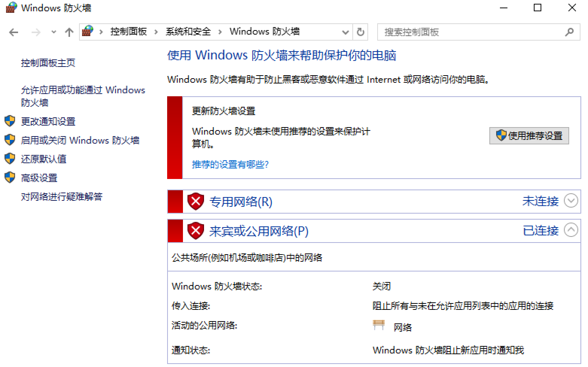Click the 未连接 status text
Image resolution: width=588 pixels, height=367 pixels.
click(x=541, y=201)
